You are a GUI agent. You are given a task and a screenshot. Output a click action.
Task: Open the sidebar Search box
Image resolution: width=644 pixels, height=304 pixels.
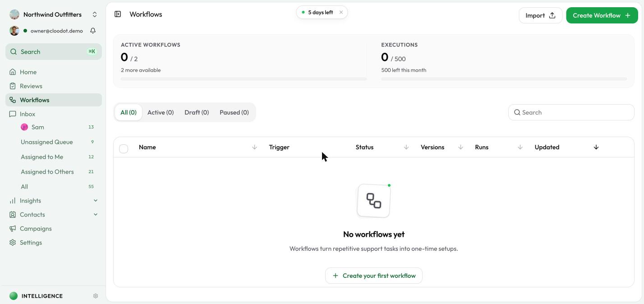54,52
